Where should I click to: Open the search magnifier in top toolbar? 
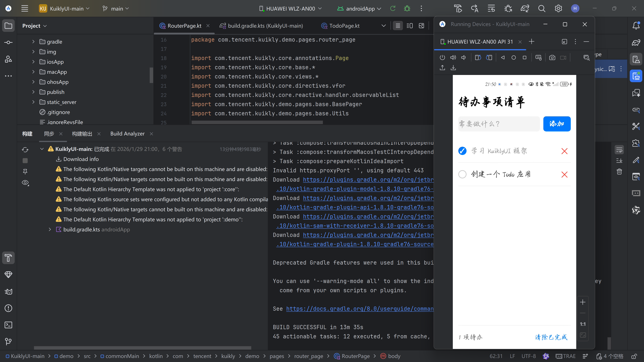[542, 9]
